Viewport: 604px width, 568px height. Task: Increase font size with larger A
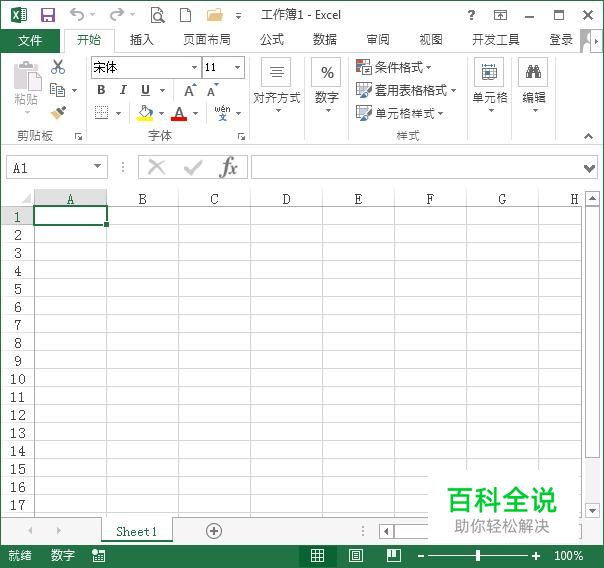[x=190, y=90]
